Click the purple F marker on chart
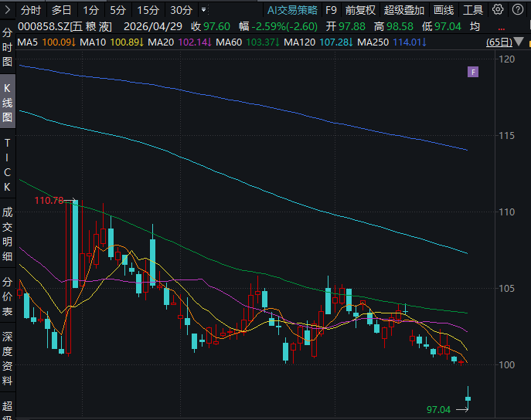This screenshot has height=420, width=531. pos(473,72)
